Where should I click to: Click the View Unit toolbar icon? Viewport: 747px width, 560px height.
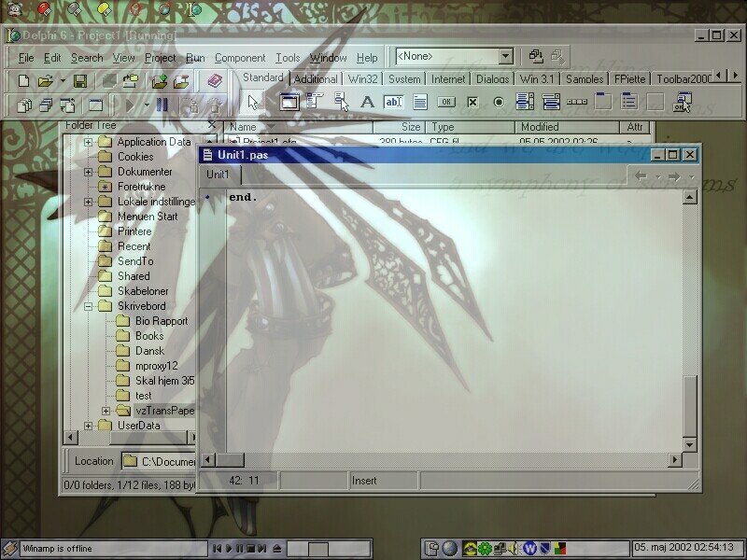point(24,105)
